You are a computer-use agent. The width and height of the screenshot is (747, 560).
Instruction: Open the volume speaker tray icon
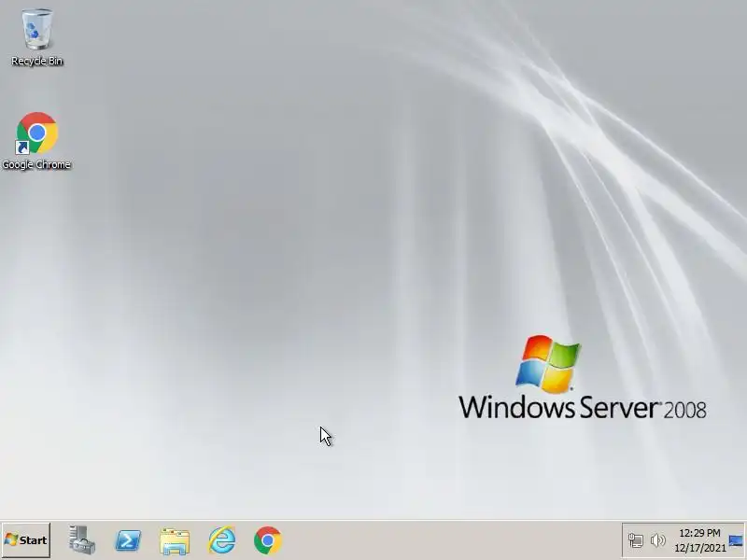(658, 540)
